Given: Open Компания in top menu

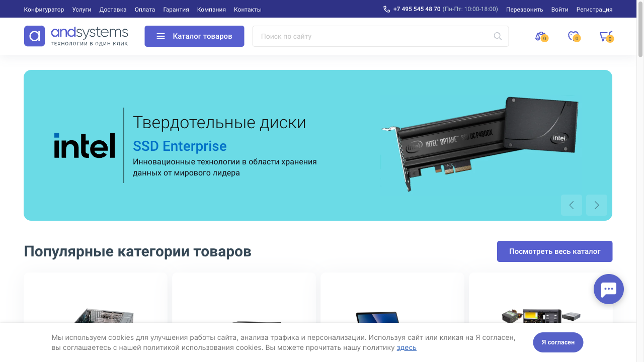Looking at the screenshot, I should tap(211, 10).
